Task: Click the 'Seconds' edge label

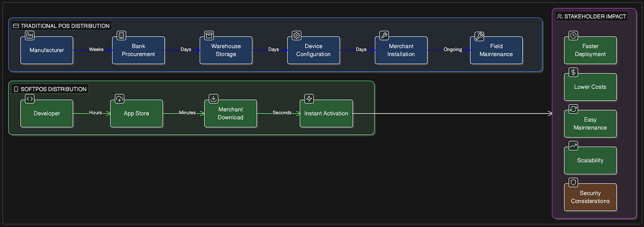Action: pos(282,113)
